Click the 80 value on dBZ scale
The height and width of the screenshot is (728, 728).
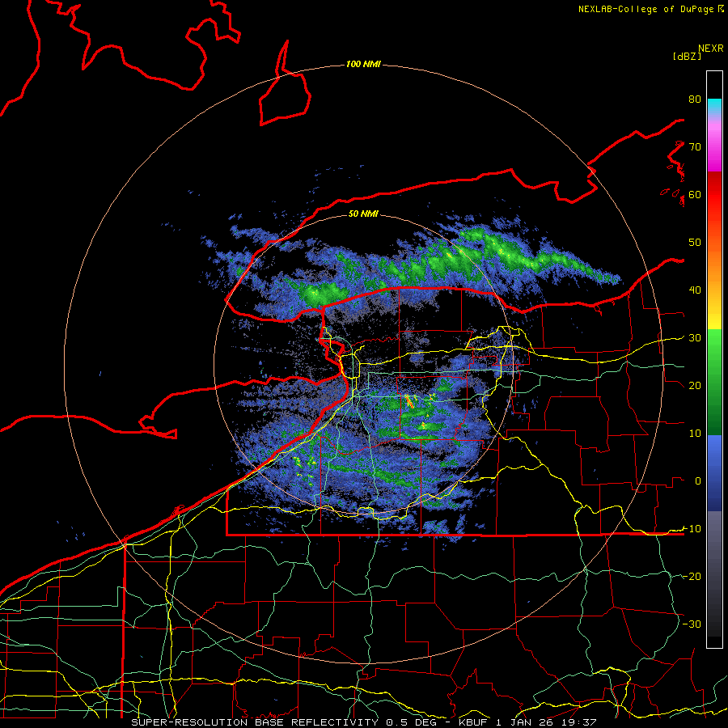click(x=695, y=99)
